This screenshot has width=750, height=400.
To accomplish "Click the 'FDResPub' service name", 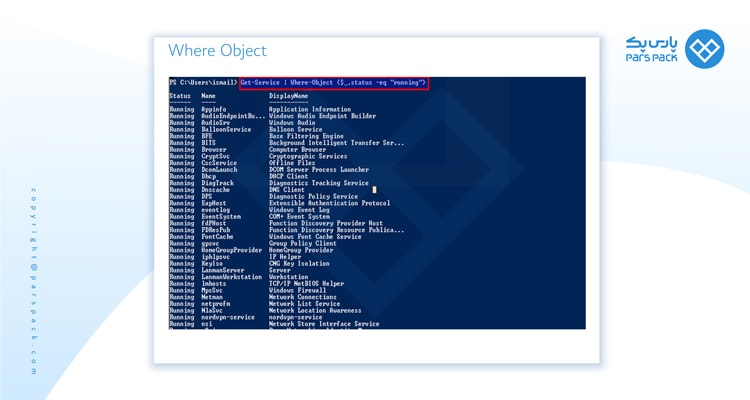I will tap(215, 230).
